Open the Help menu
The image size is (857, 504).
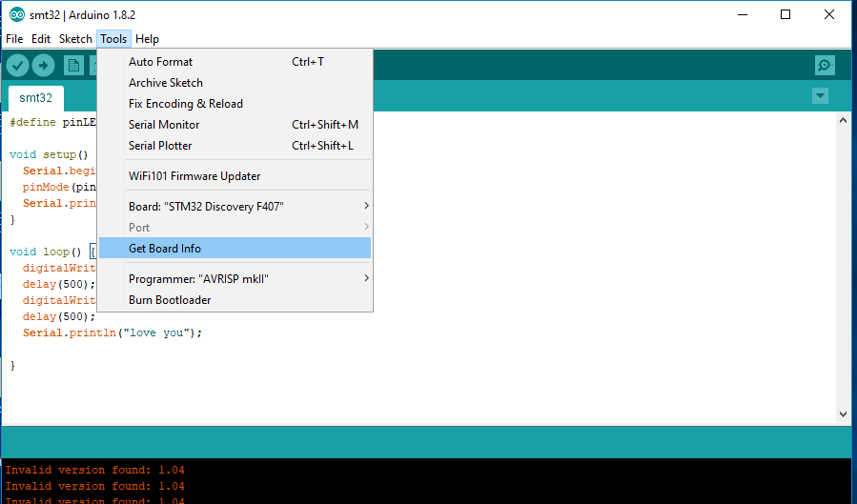point(147,39)
